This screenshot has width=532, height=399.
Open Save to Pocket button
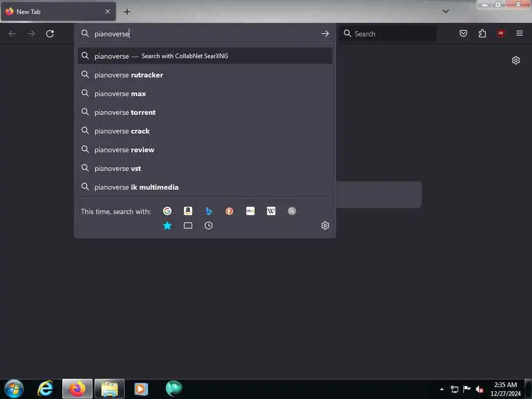463,33
